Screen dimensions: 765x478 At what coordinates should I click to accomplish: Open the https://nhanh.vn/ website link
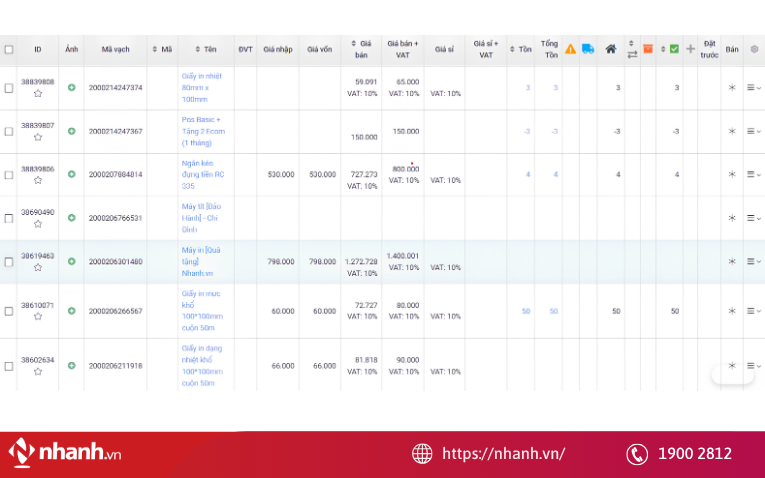pyautogui.click(x=503, y=454)
